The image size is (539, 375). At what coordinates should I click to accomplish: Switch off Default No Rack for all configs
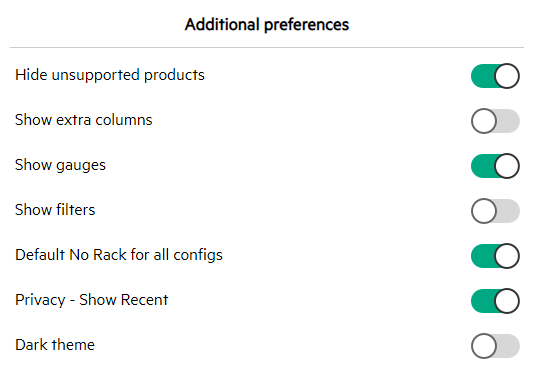tap(495, 256)
